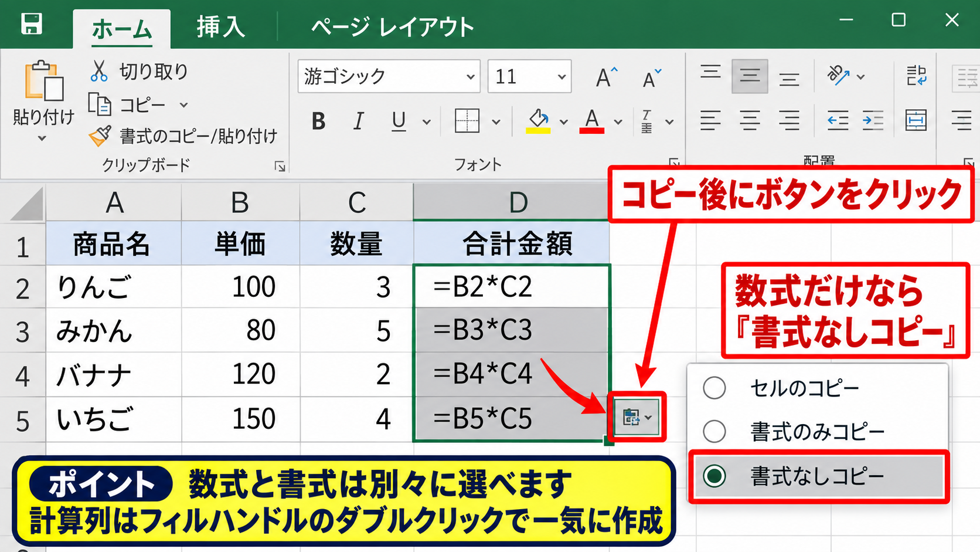Click the Borders grid icon
The image size is (980, 552).
467,121
